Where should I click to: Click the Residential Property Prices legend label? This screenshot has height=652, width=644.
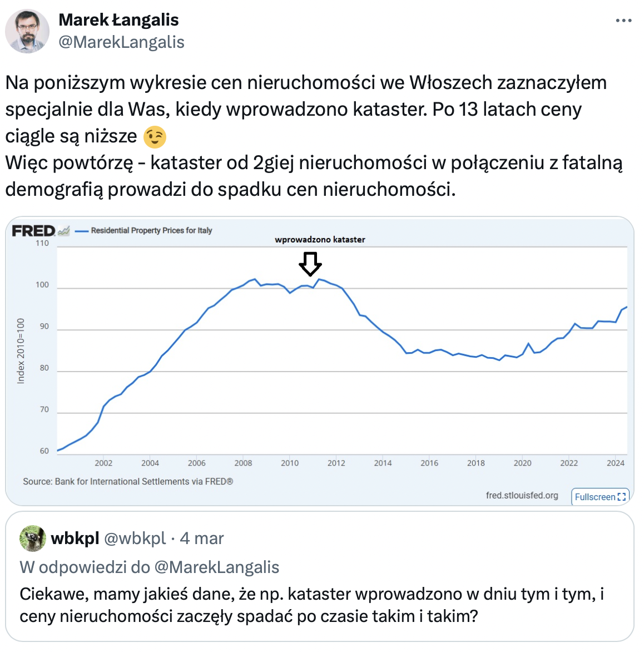click(x=151, y=230)
